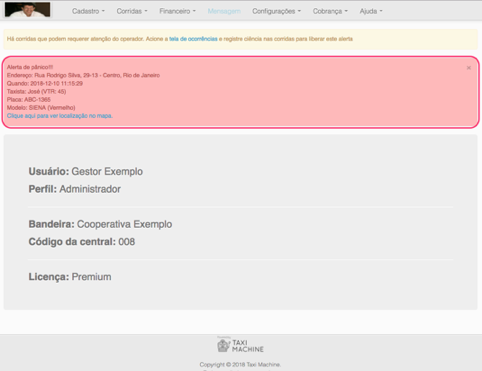
Task: Click the Financeiro caret arrow
Action: pos(194,11)
